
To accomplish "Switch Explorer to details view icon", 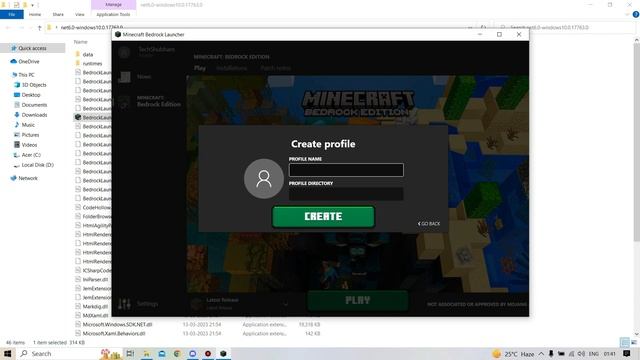I will (624, 342).
